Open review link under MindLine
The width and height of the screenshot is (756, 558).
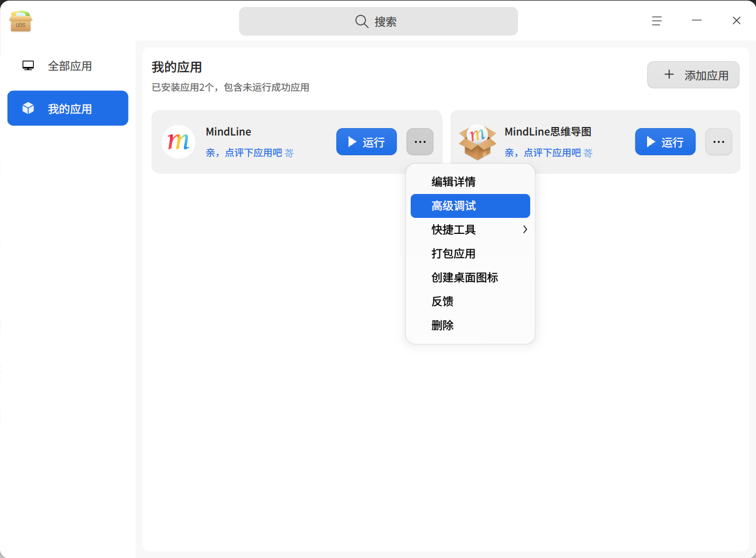250,153
